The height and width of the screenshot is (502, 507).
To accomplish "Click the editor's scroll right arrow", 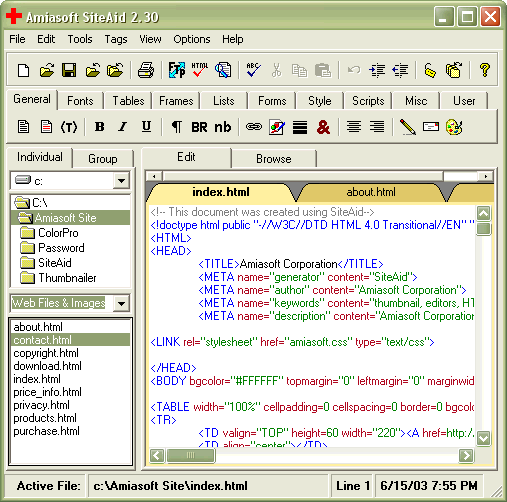I will pyautogui.click(x=466, y=455).
